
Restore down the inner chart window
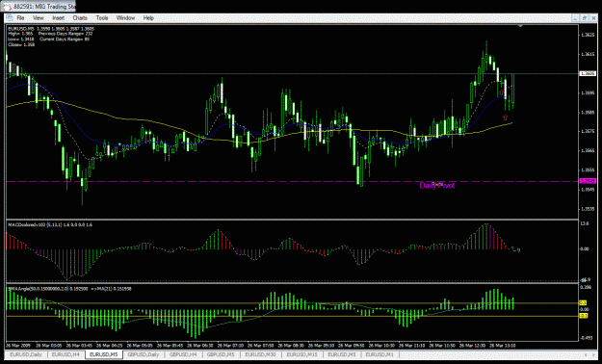point(585,18)
